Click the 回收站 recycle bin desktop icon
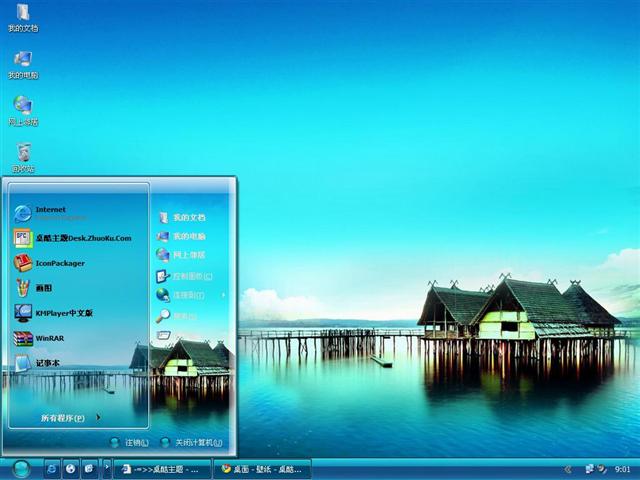The height and width of the screenshot is (480, 640). 23,155
